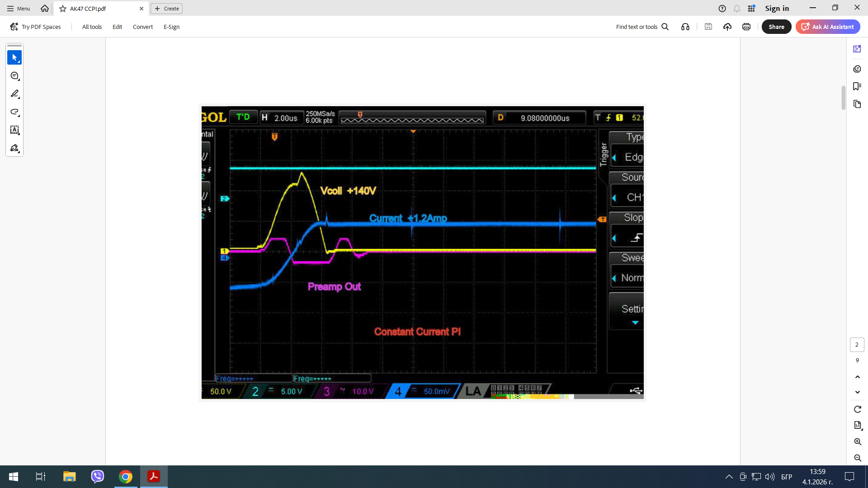
Task: Click the print icon
Action: click(x=746, y=27)
